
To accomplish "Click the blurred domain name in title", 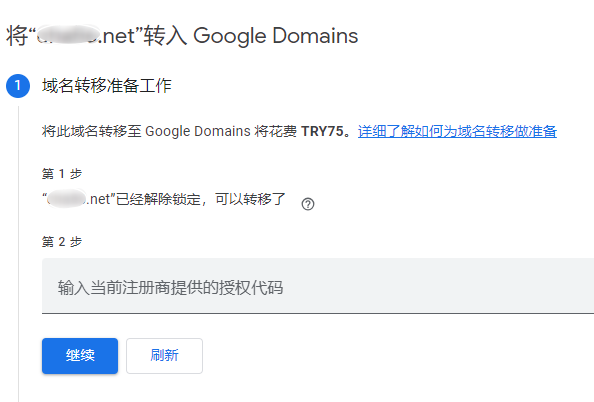I will click(68, 35).
